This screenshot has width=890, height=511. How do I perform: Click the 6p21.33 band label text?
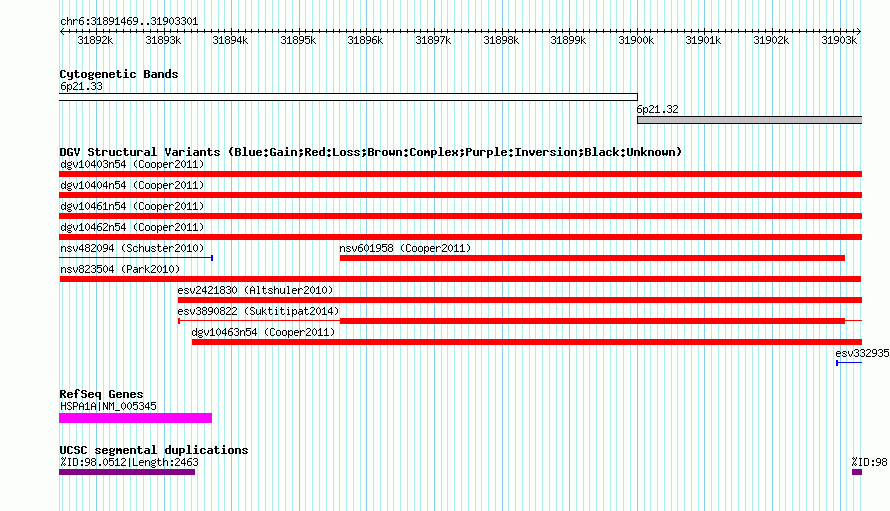click(x=81, y=86)
